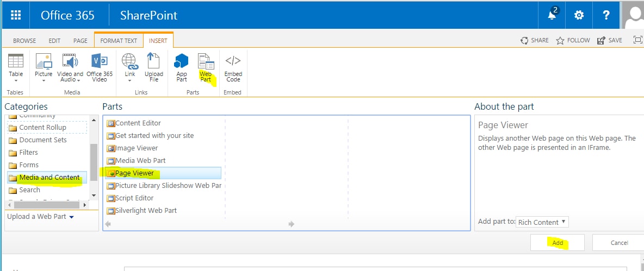Open the settings gear menu

point(579,15)
